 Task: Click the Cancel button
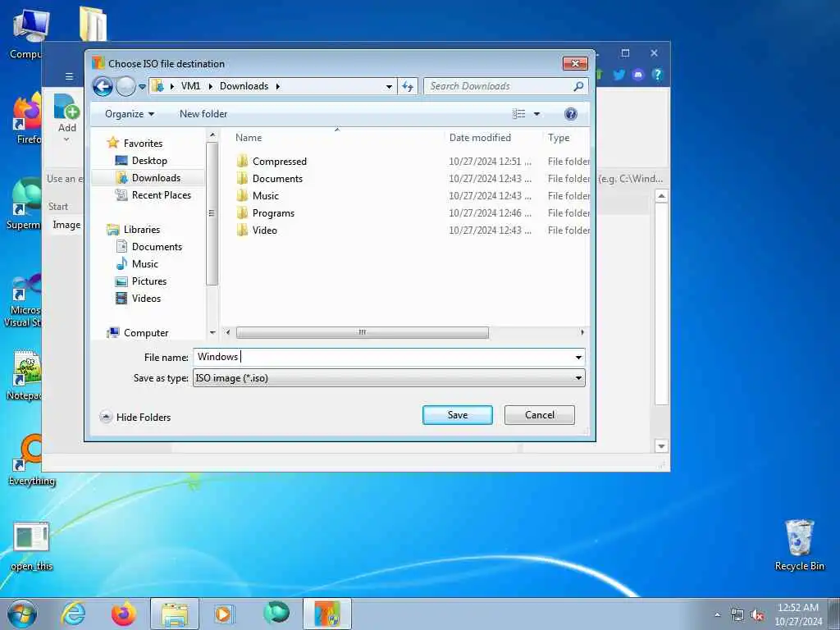[540, 414]
